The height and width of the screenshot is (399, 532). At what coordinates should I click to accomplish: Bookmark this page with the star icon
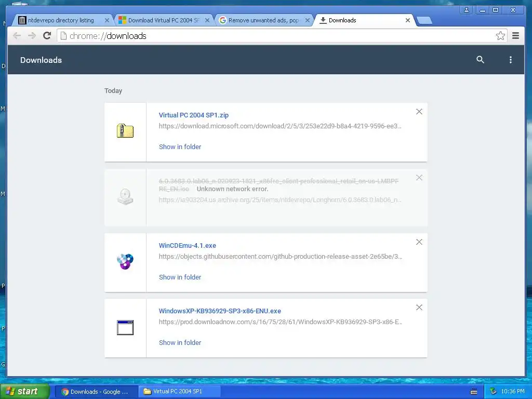500,36
